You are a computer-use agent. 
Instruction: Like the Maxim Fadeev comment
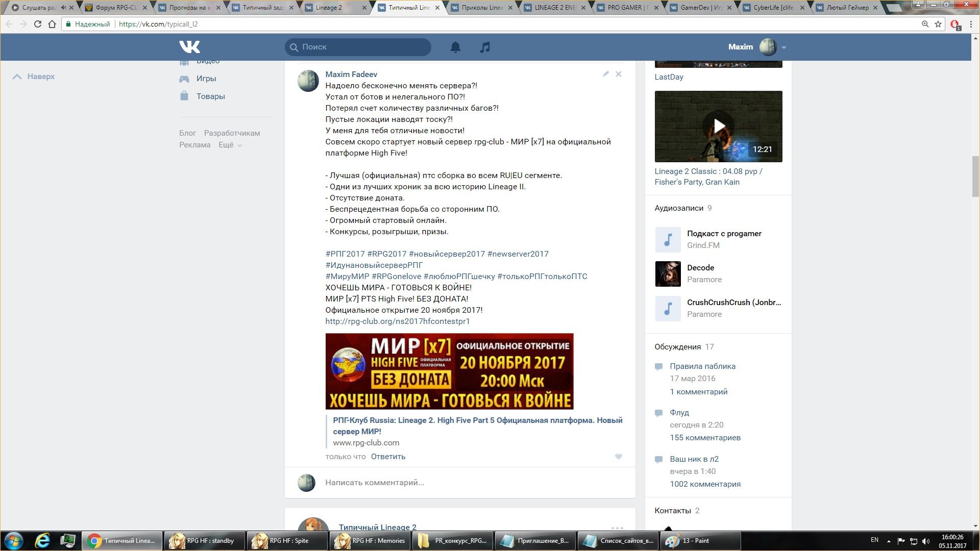(618, 457)
